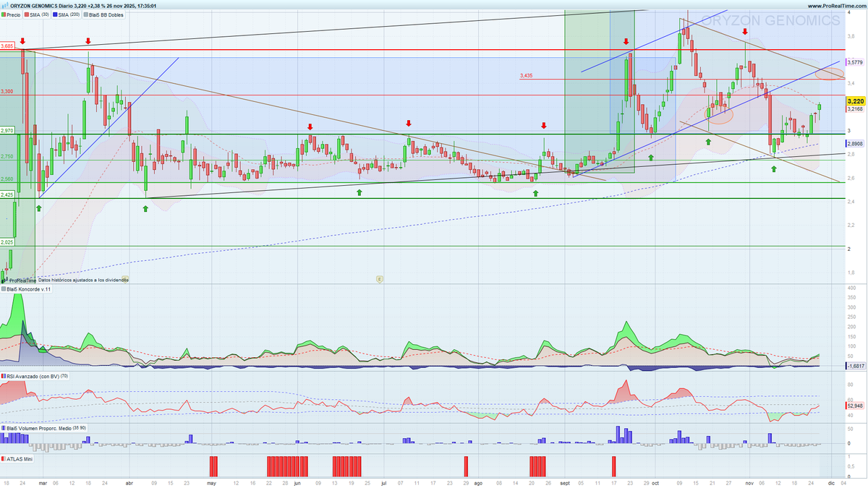Click the yellow 3,220 current price tag
Image resolution: width=868 pixels, height=488 pixels.
click(x=855, y=102)
